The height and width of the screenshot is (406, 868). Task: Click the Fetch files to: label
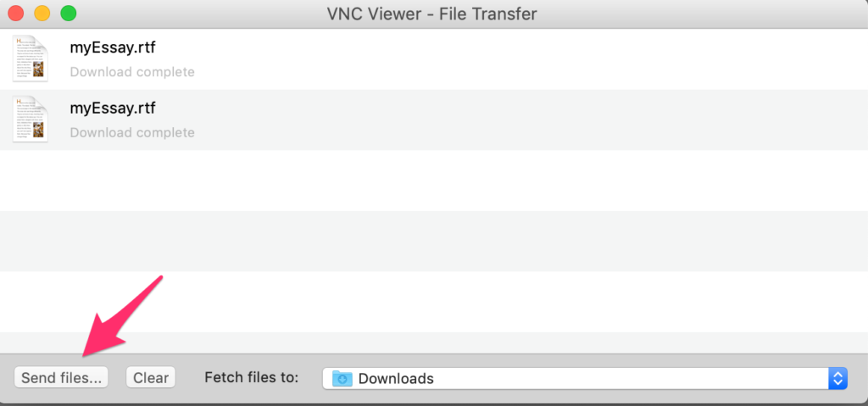click(251, 378)
